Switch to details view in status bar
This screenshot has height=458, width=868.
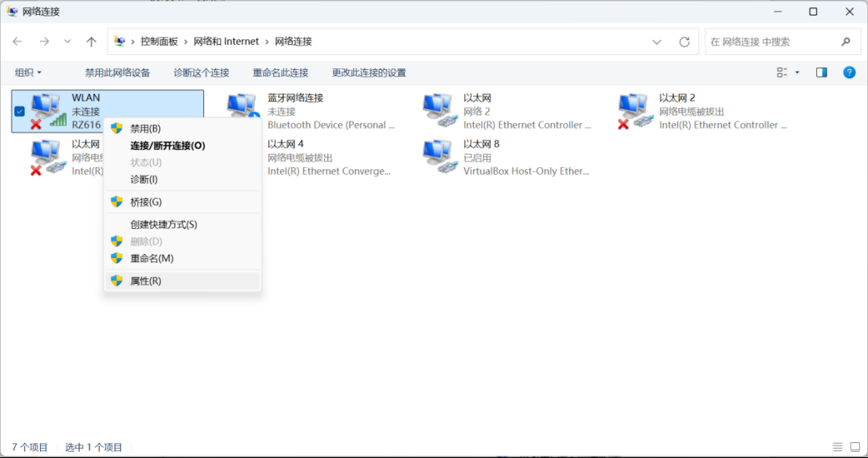click(837, 447)
